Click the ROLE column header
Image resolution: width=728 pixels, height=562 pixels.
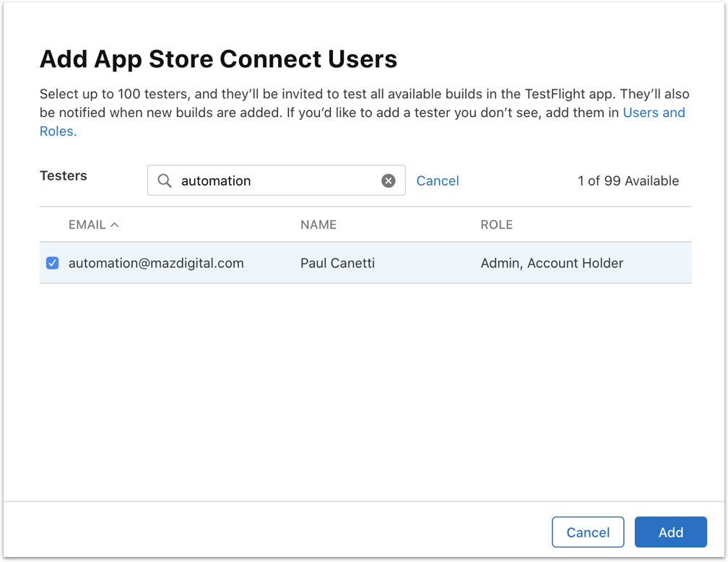click(496, 225)
